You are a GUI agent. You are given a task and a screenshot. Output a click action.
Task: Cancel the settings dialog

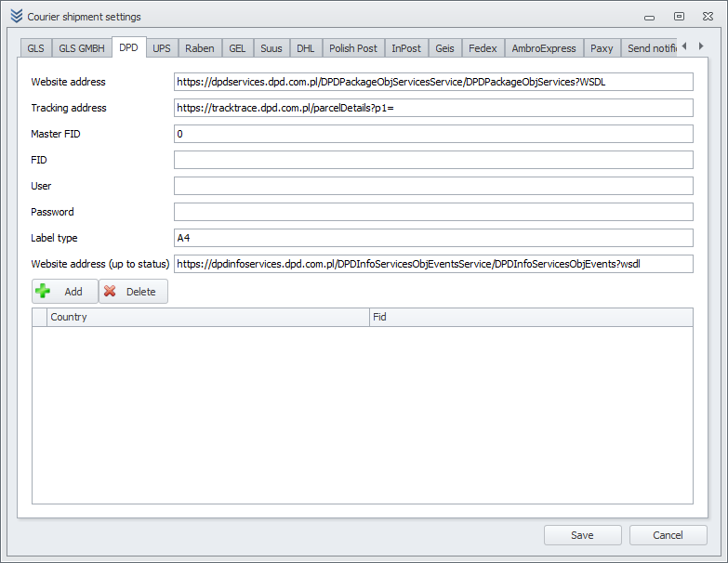point(668,535)
